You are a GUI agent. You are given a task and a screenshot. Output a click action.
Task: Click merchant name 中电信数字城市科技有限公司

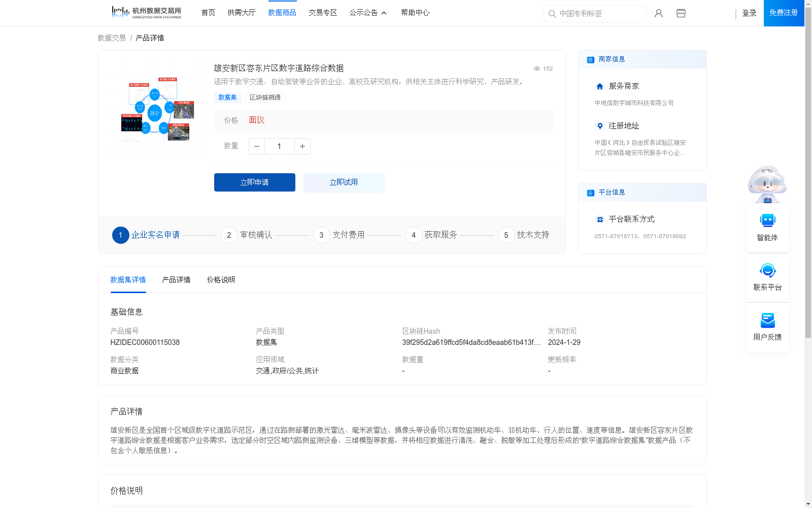[x=634, y=103]
